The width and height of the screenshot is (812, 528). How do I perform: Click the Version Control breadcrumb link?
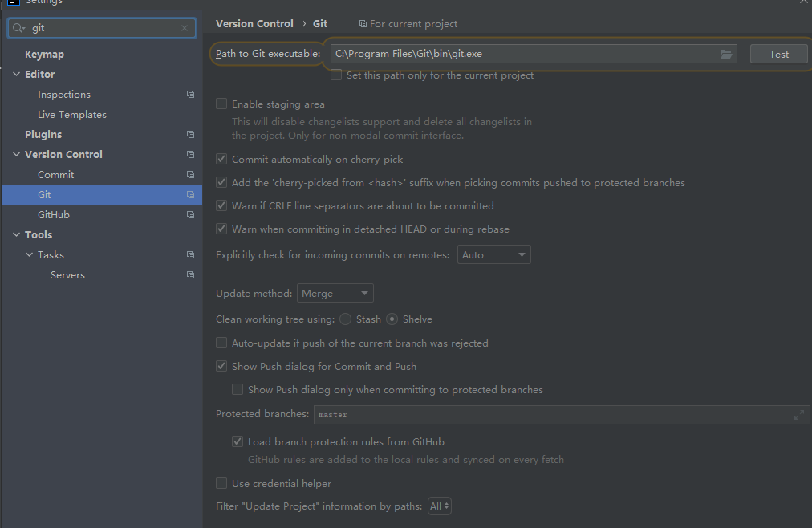[x=254, y=24]
